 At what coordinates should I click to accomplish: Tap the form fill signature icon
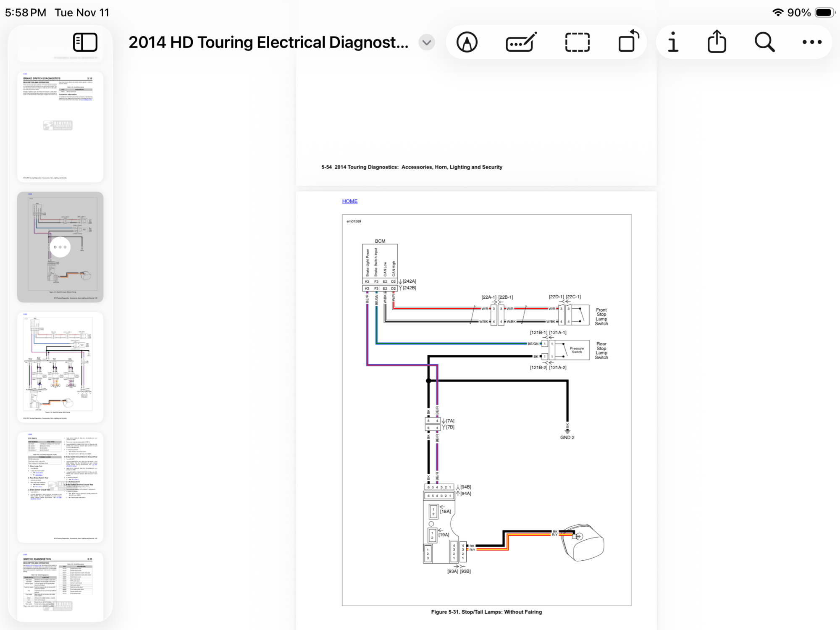click(521, 42)
